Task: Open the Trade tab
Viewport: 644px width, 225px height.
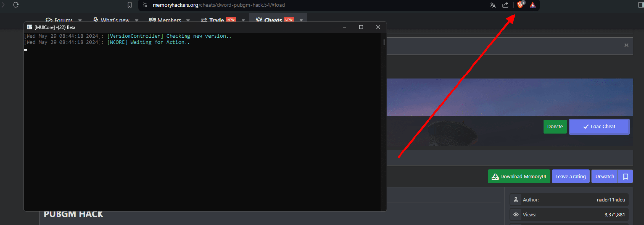Action: [x=218, y=20]
